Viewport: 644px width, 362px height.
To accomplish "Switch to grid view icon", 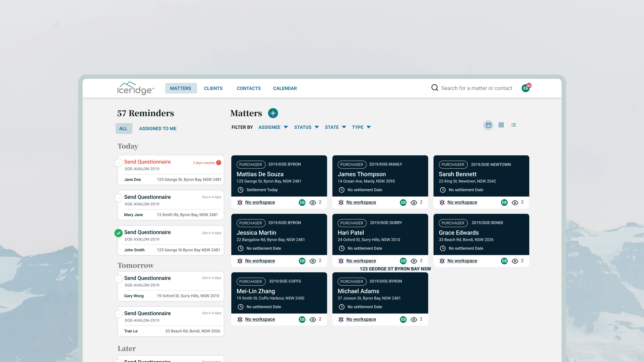I will pyautogui.click(x=501, y=125).
